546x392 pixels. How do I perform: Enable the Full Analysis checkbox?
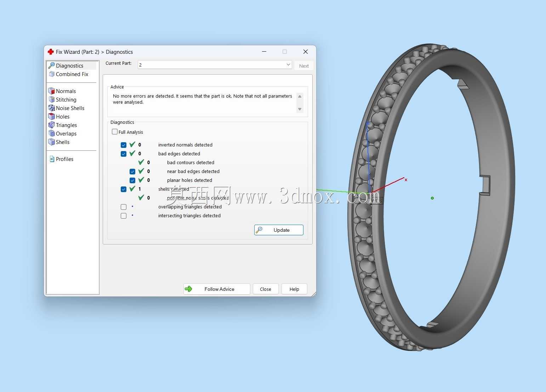(115, 132)
